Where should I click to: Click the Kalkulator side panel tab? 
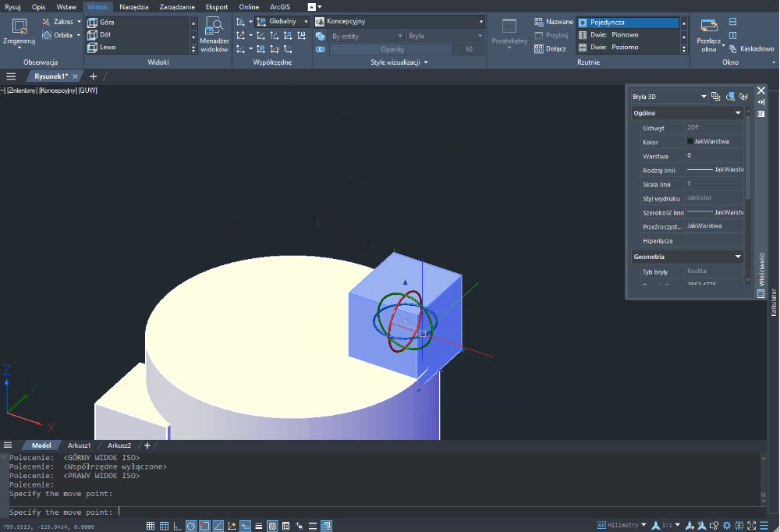click(x=774, y=302)
